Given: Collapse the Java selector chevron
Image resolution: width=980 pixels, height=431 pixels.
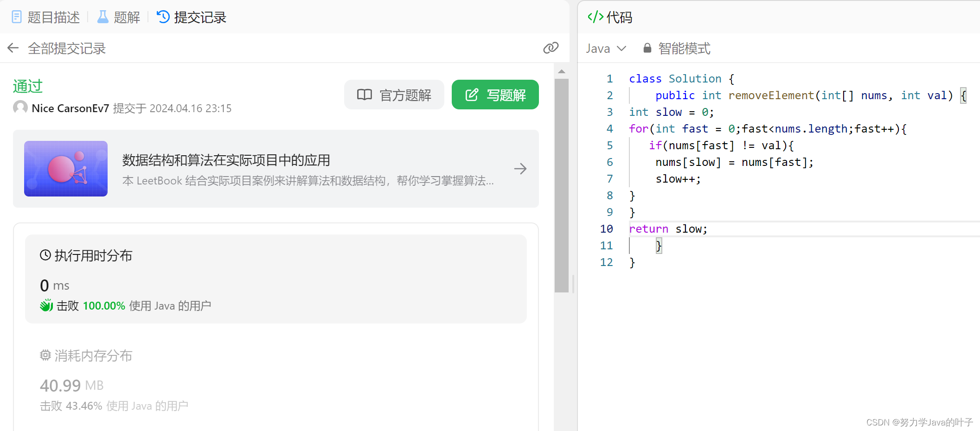Looking at the screenshot, I should (621, 48).
